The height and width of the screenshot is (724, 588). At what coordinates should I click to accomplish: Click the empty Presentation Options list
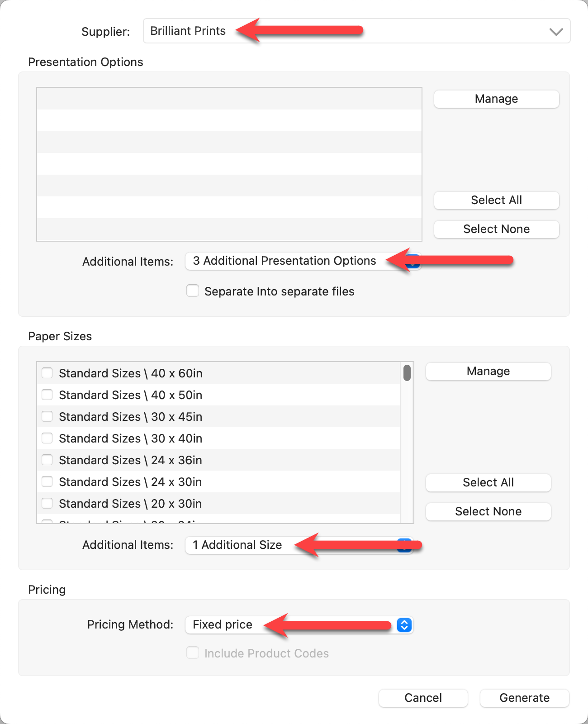click(x=229, y=164)
